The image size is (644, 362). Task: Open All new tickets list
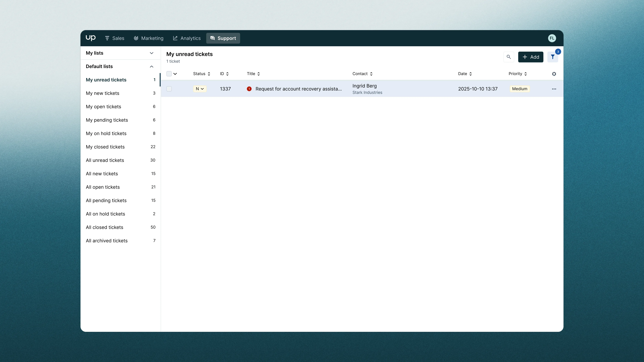coord(120,174)
